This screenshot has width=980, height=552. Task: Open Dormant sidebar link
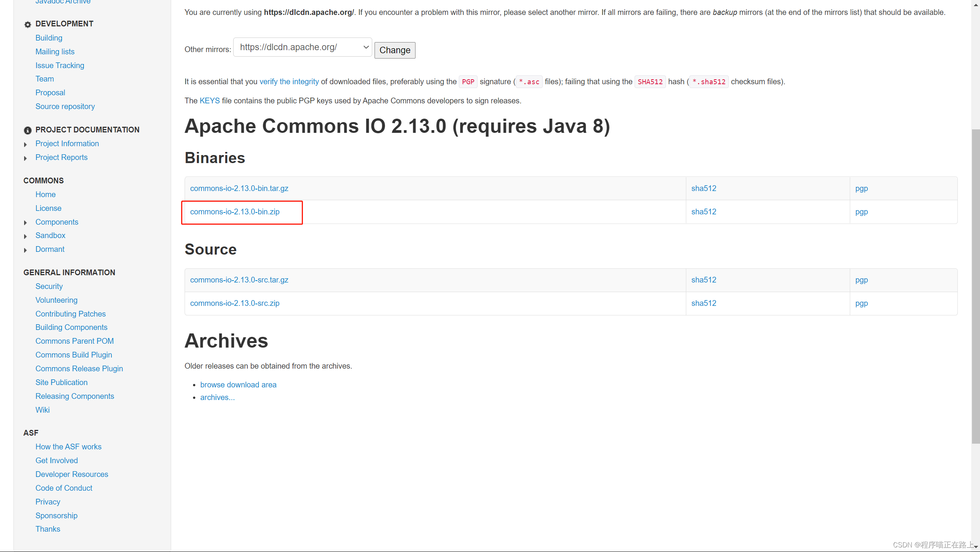50,249
